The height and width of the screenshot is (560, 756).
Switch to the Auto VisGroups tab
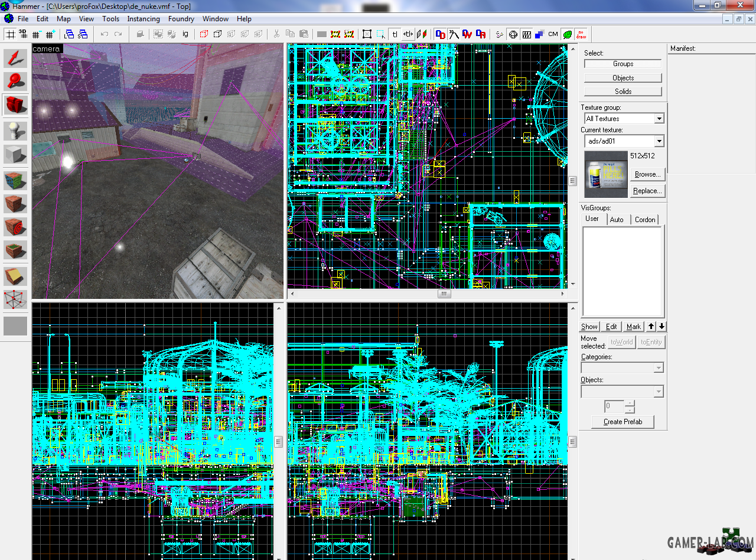coord(617,220)
